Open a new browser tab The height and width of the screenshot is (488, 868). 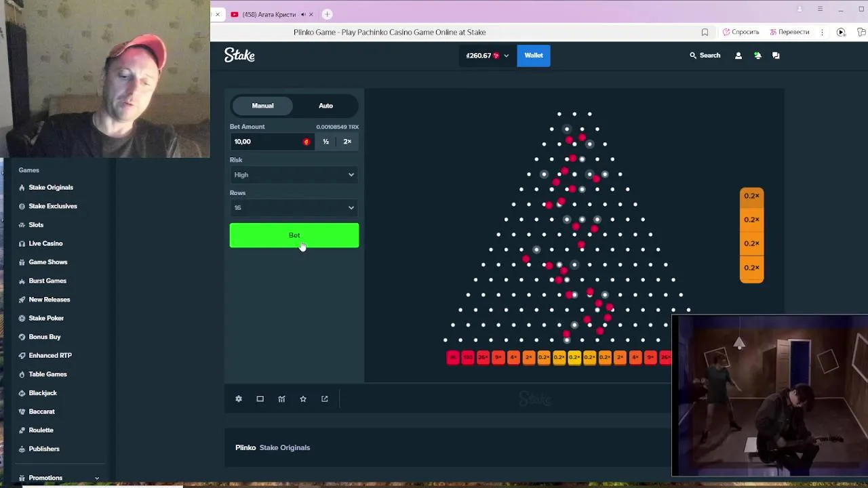(327, 14)
